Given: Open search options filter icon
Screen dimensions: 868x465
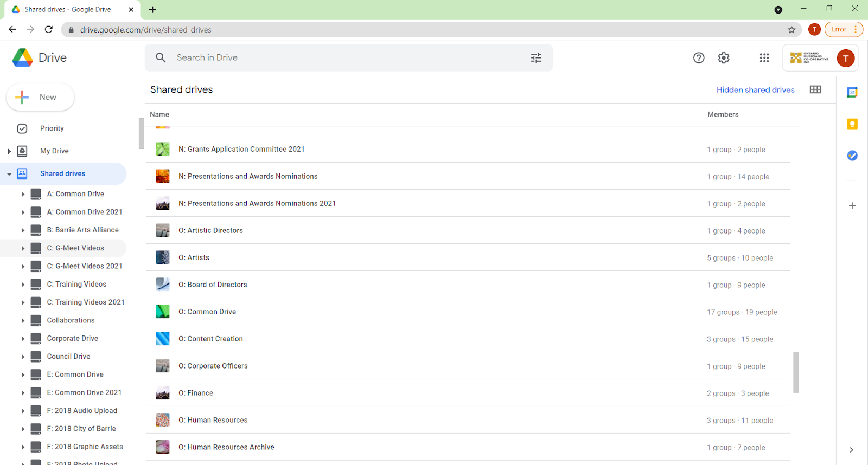Looking at the screenshot, I should [536, 58].
